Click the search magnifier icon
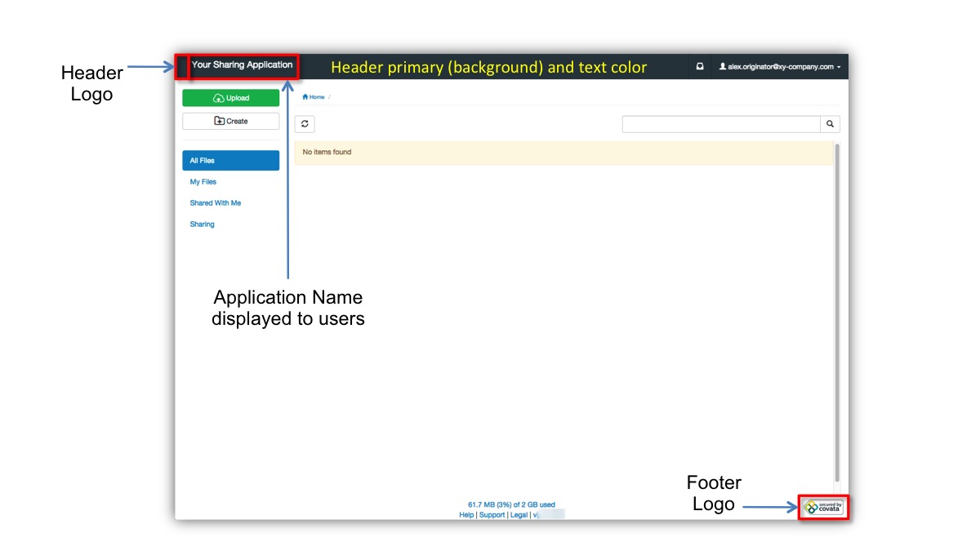 (x=830, y=123)
